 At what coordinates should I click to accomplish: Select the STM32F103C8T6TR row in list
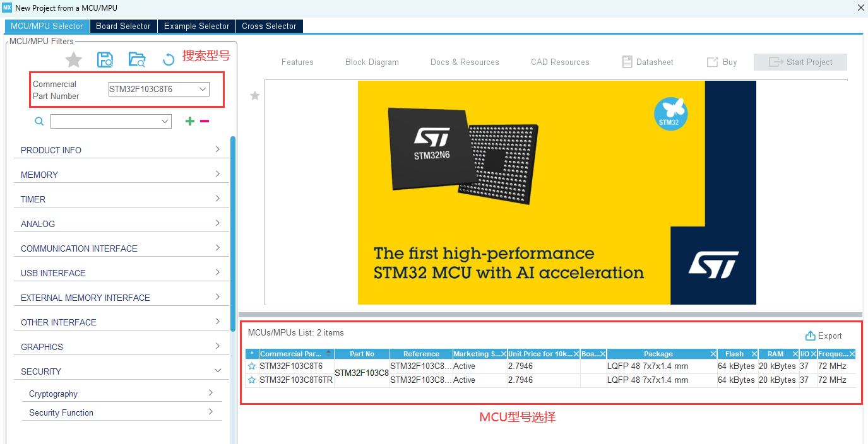[x=295, y=380]
